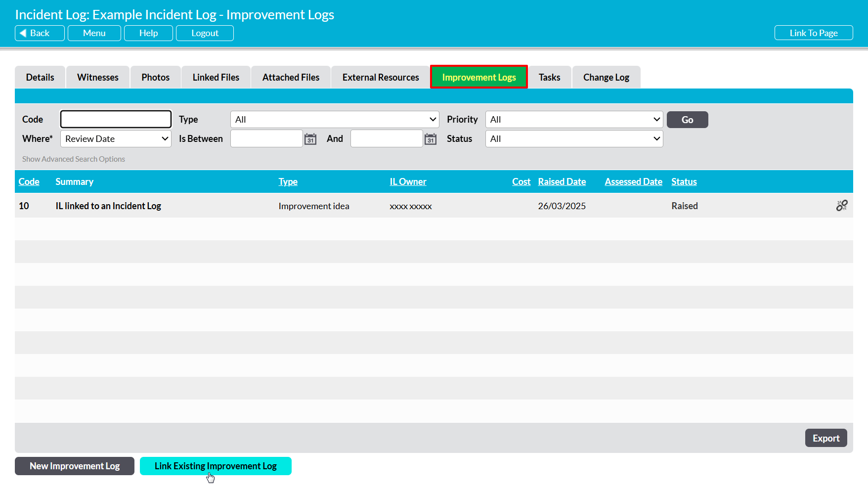Image resolution: width=868 pixels, height=491 pixels.
Task: Sort by the Status column header
Action: pyautogui.click(x=684, y=181)
